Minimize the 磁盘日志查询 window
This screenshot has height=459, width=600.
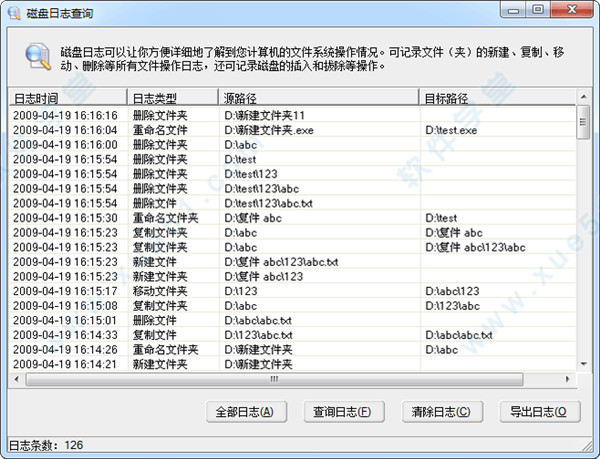(513, 10)
